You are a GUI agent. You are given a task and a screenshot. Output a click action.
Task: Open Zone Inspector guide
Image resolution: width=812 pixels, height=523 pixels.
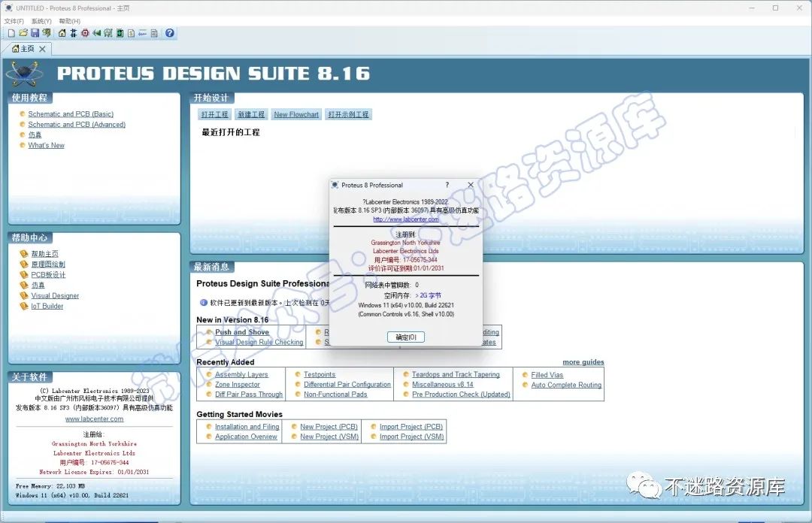237,384
